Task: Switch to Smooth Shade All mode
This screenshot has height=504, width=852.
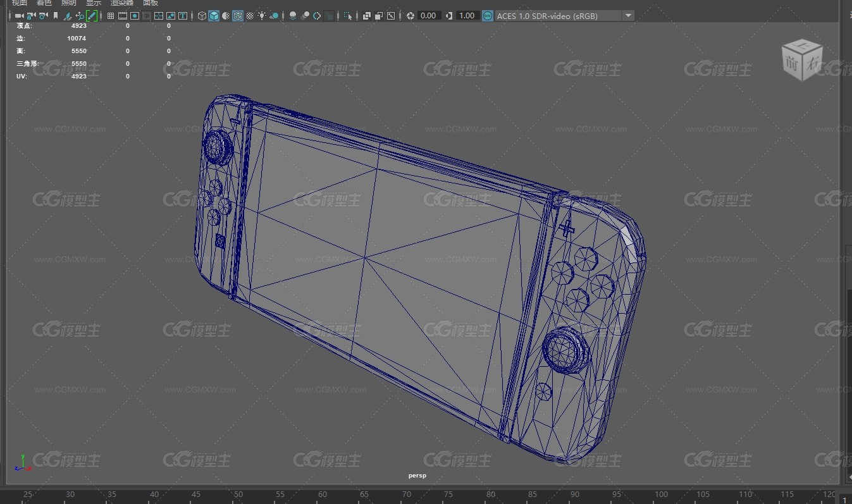Action: click(214, 16)
